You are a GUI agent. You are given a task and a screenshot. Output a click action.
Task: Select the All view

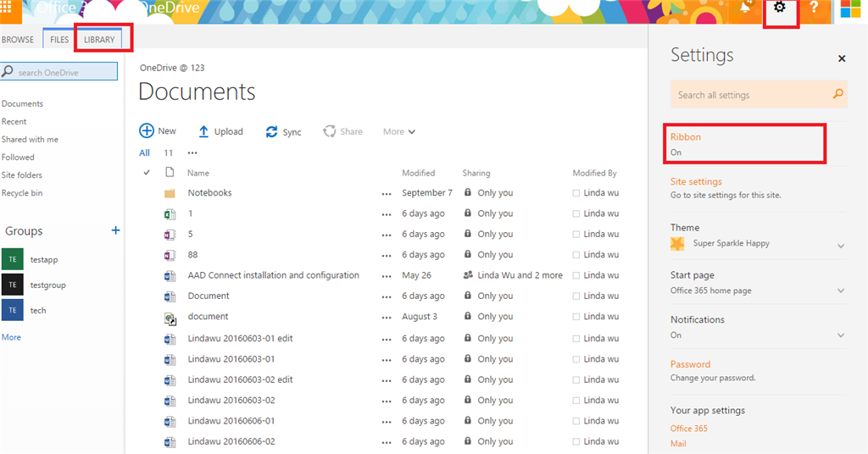coord(144,152)
